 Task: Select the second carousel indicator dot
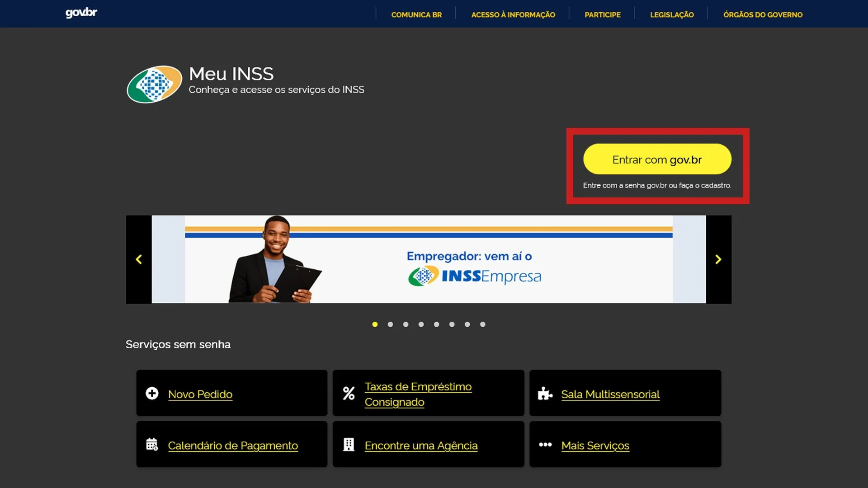pos(390,324)
